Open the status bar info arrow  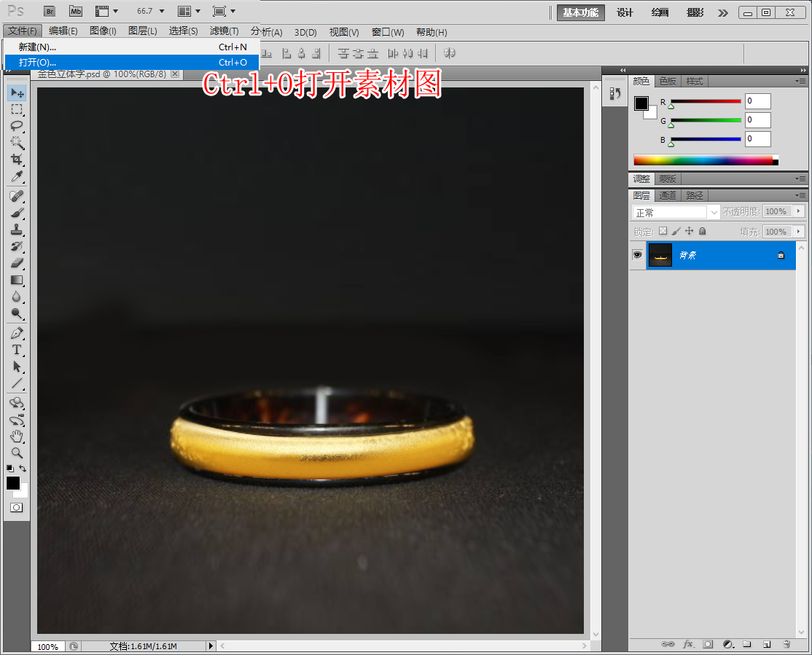[x=210, y=646]
